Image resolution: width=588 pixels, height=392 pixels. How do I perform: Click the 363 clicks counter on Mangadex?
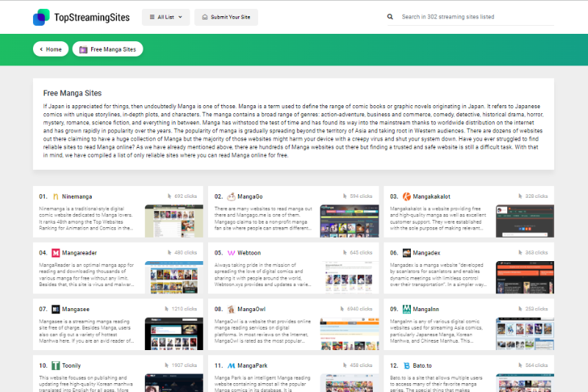point(534,252)
